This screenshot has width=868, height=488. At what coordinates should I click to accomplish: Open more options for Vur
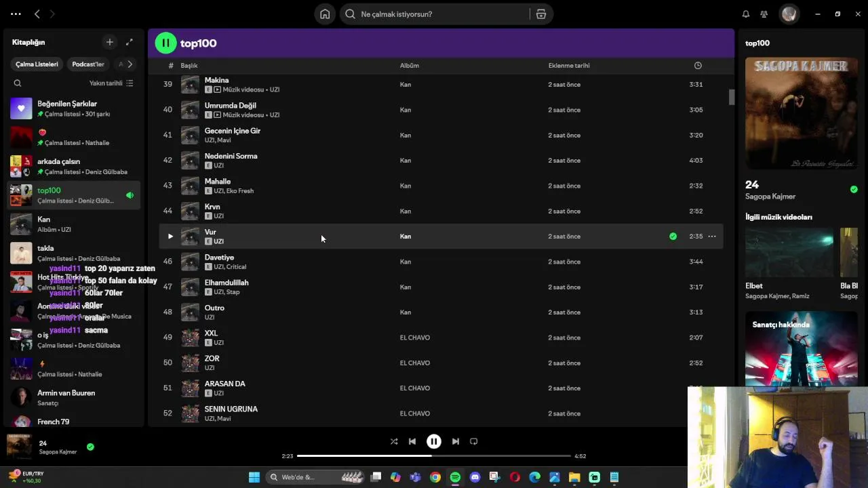[712, 237]
